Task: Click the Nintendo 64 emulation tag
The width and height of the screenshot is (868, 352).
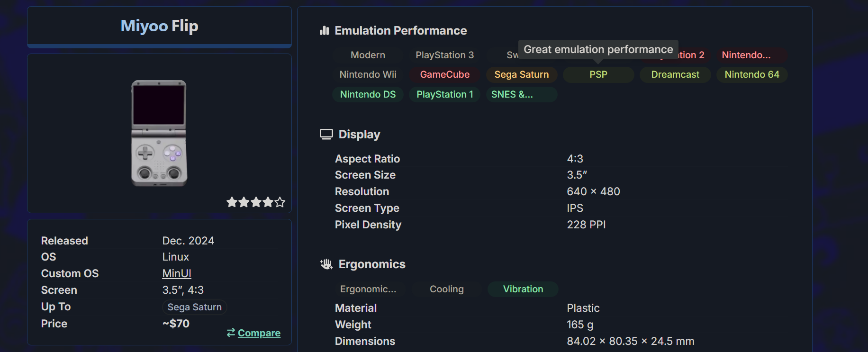Action: (x=751, y=74)
